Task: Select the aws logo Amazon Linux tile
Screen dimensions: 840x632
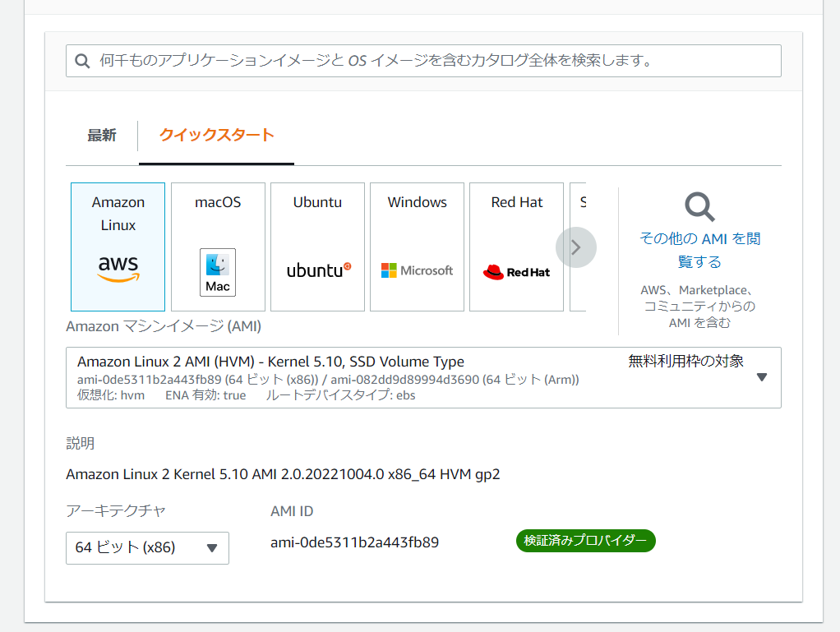Action: tap(118, 247)
